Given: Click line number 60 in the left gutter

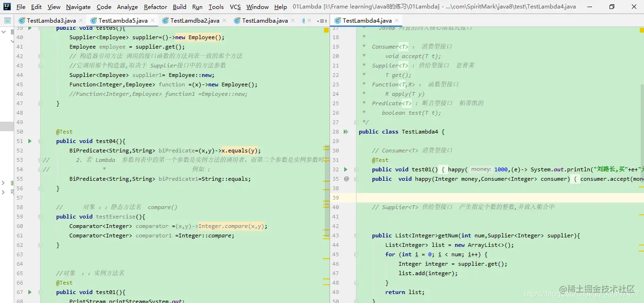Looking at the screenshot, I should pos(19,226).
